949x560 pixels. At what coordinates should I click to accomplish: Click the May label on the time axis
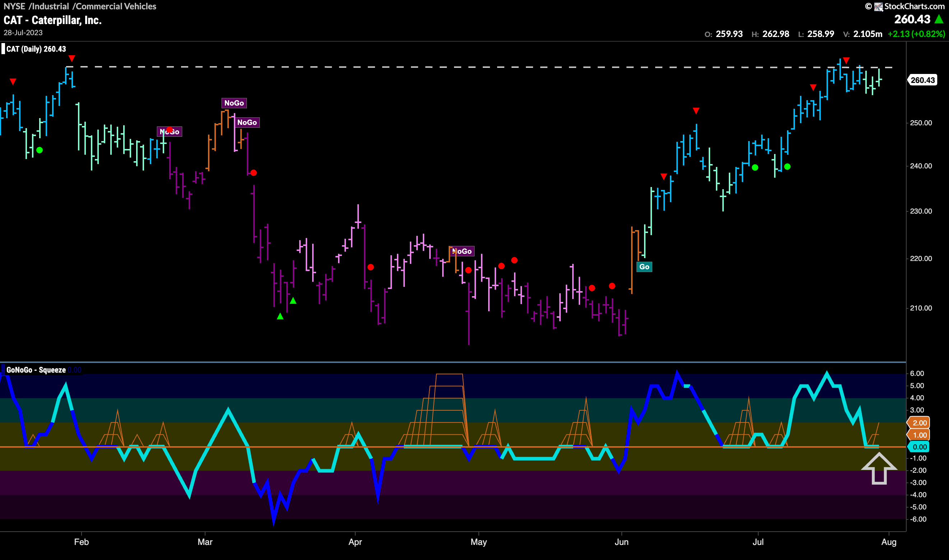479,542
